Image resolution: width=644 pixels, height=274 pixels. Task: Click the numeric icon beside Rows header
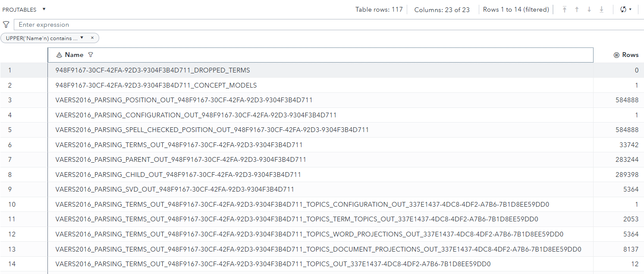(616, 54)
